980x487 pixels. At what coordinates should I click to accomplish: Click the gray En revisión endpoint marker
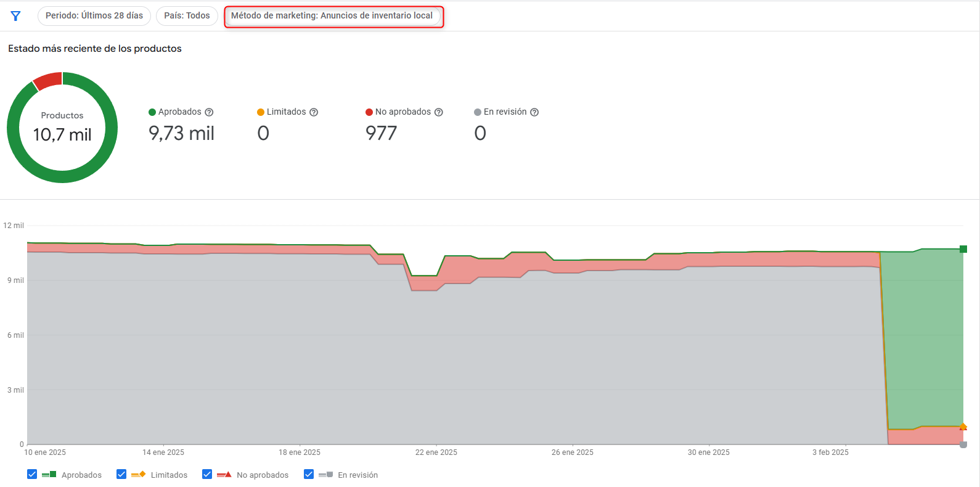pos(963,444)
